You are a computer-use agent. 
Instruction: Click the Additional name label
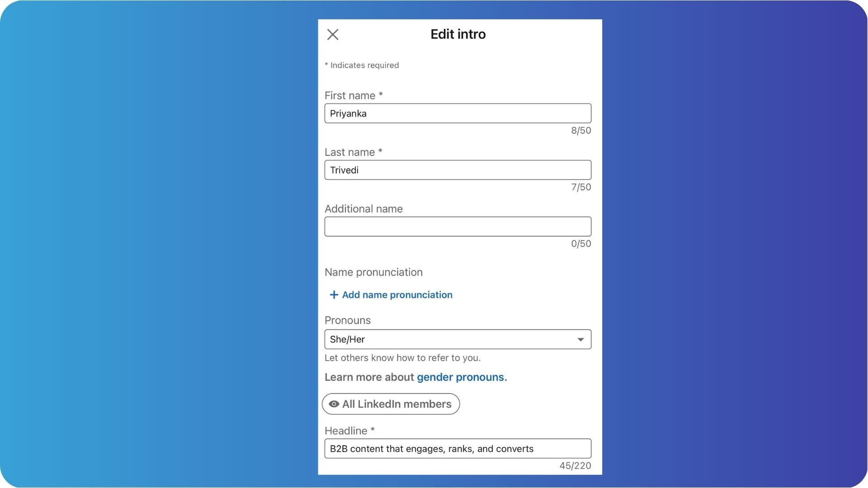pos(363,209)
